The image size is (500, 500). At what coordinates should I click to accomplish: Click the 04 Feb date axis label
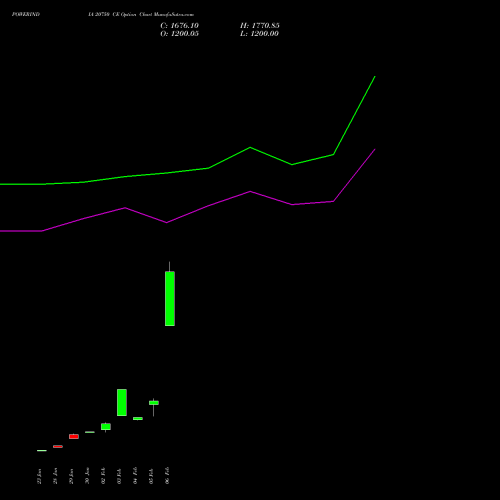pyautogui.click(x=135, y=476)
